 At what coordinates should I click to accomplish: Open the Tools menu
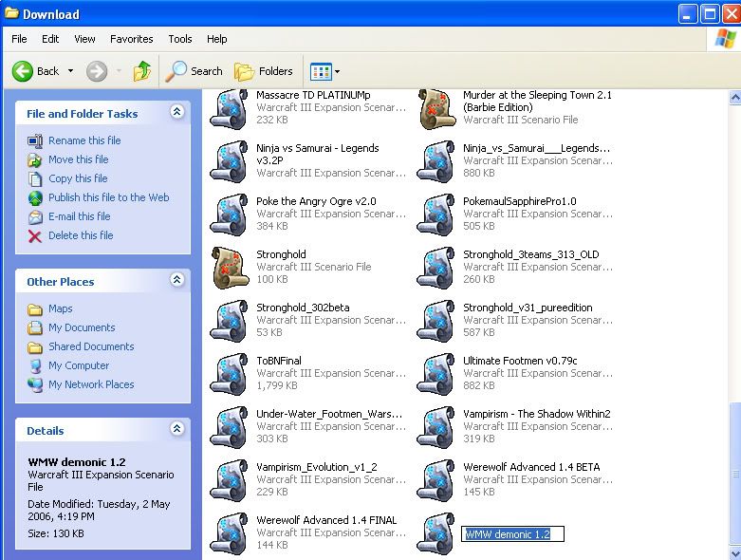(x=180, y=39)
